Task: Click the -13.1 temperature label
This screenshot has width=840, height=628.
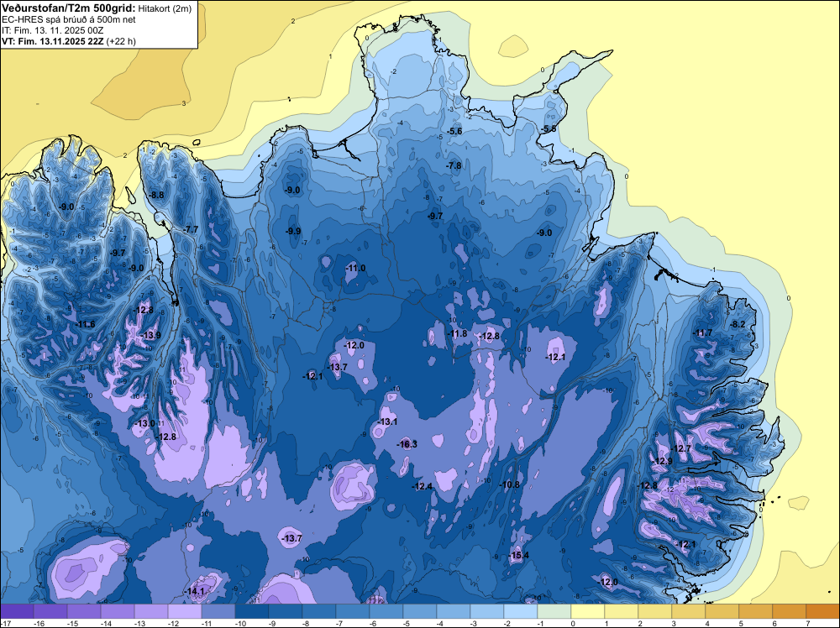Action: click(x=387, y=421)
